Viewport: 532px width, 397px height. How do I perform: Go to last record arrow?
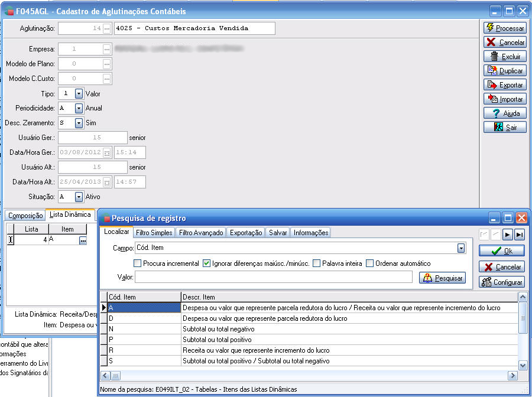tap(519, 235)
